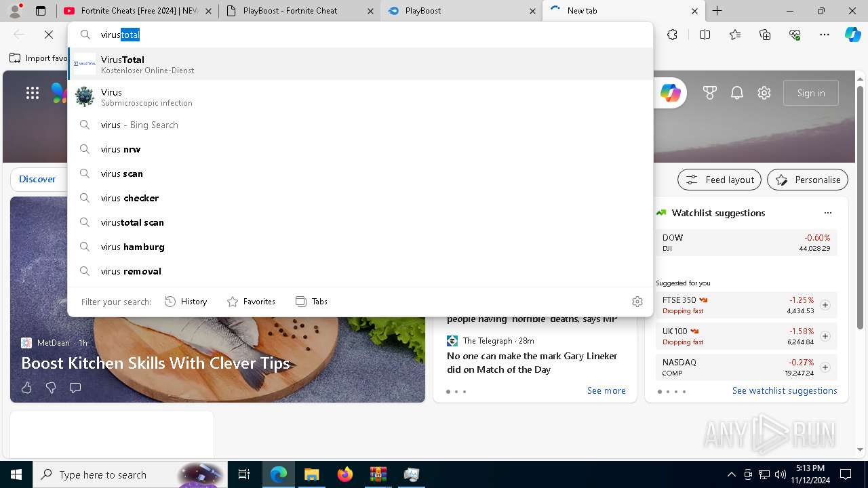
Task: Open File Explorer from taskbar
Action: pyautogui.click(x=311, y=474)
